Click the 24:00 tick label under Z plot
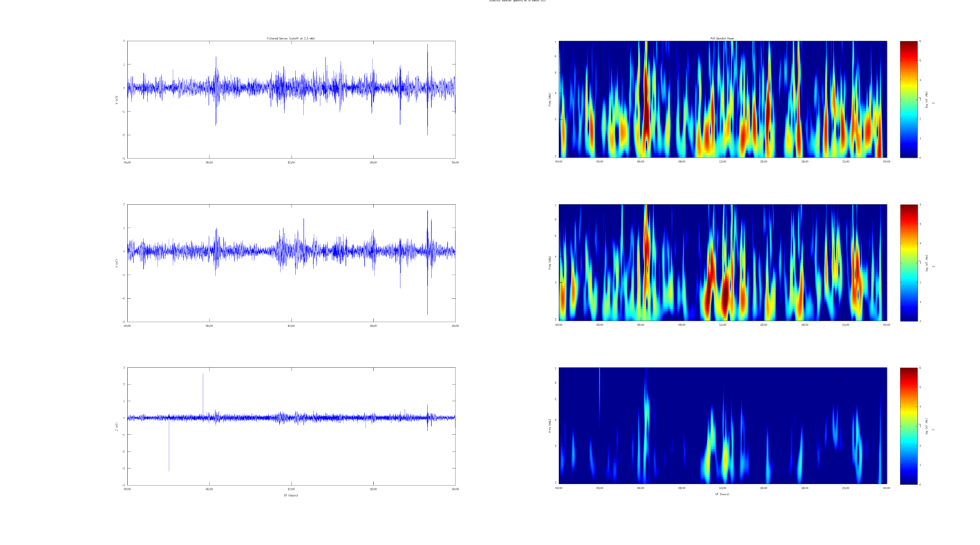 click(455, 489)
